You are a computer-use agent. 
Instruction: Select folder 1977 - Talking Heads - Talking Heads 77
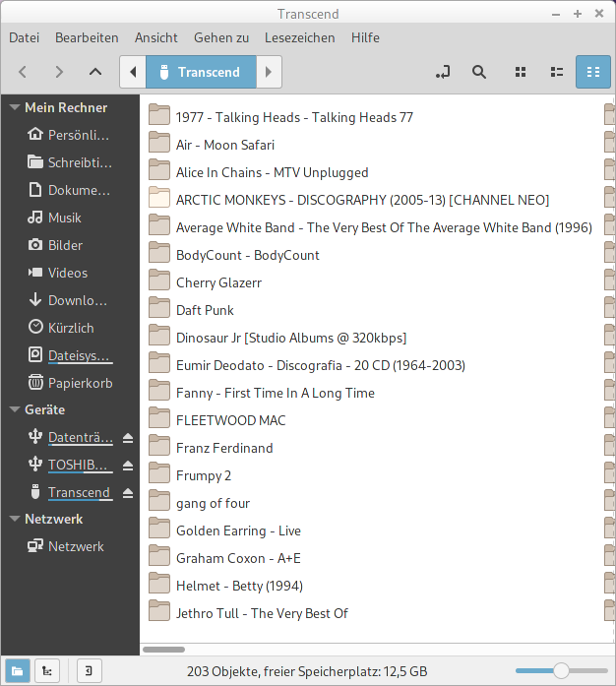280,117
